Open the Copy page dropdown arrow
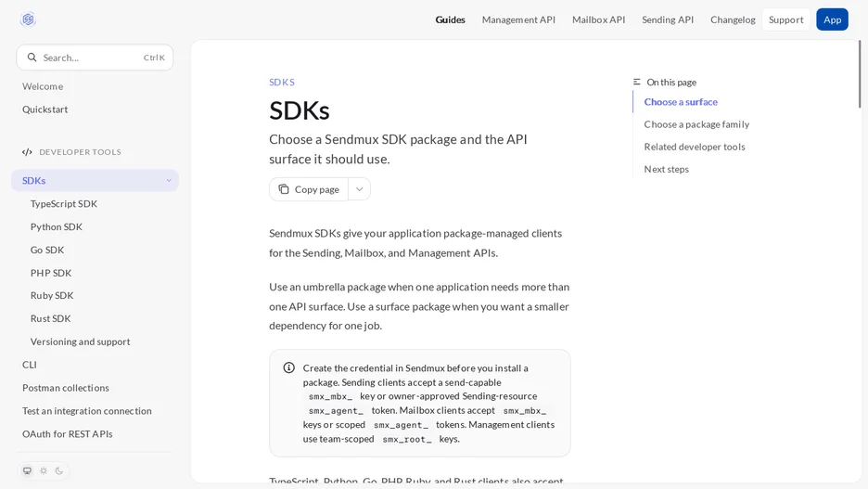The height and width of the screenshot is (489, 868). (x=359, y=189)
